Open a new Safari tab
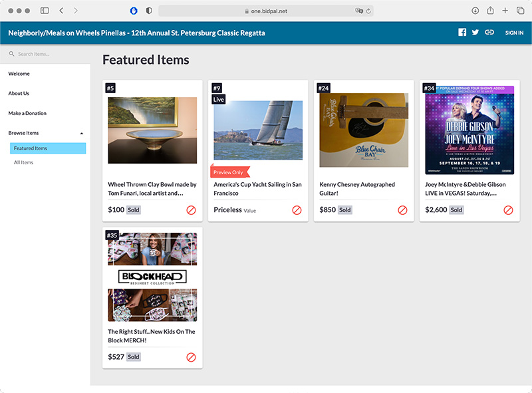Screen dimensions: 532x393 coord(505,11)
